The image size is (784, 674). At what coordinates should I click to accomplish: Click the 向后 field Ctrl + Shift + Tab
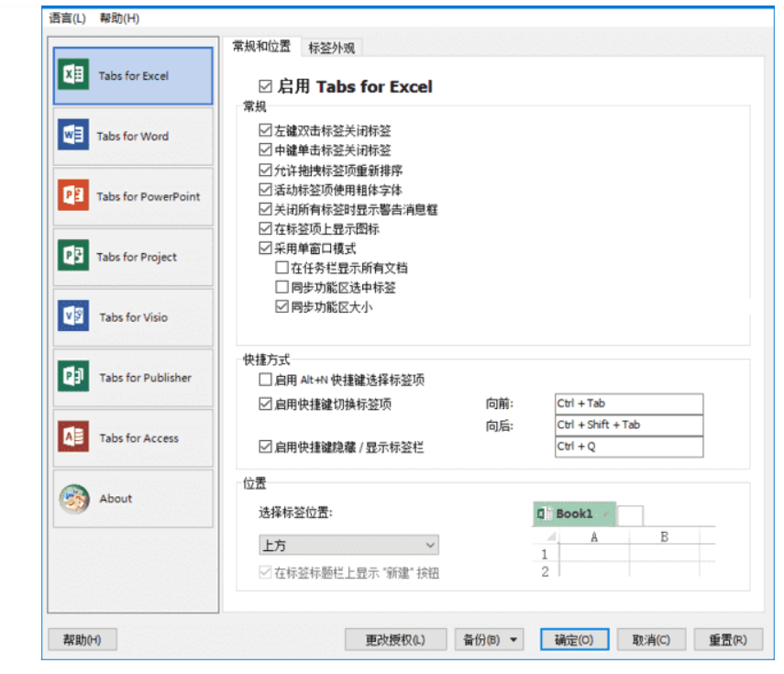[628, 425]
